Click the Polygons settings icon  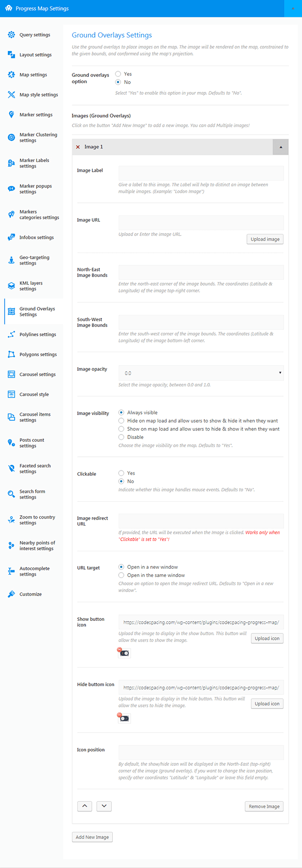pos(11,354)
